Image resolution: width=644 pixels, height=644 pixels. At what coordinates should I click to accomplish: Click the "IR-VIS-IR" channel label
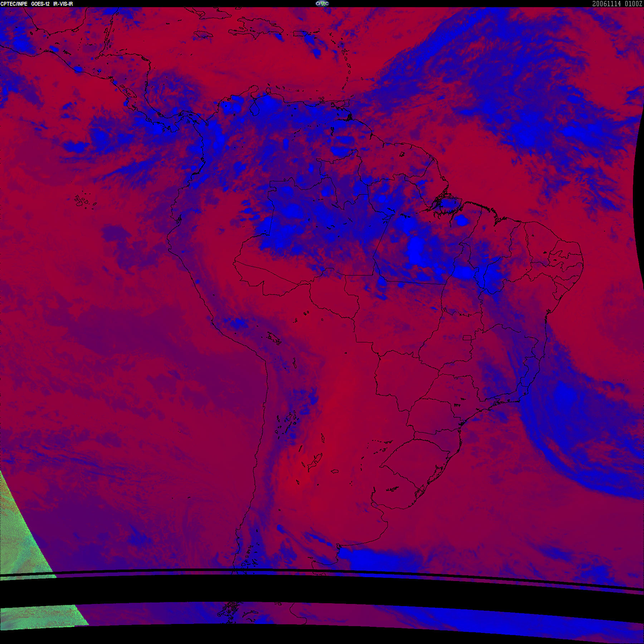click(63, 4)
